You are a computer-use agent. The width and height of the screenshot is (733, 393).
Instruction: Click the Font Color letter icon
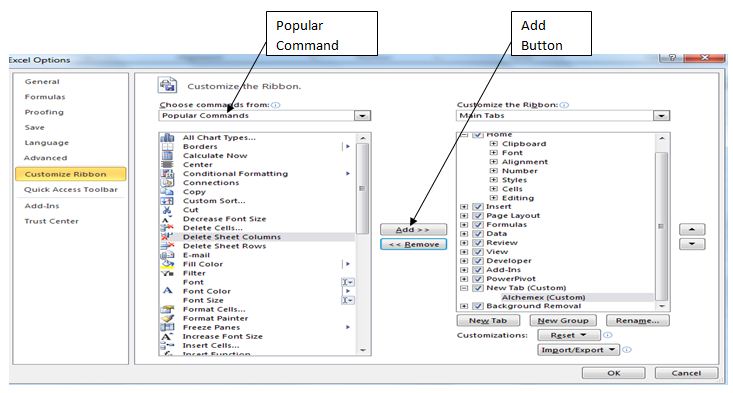pos(167,291)
